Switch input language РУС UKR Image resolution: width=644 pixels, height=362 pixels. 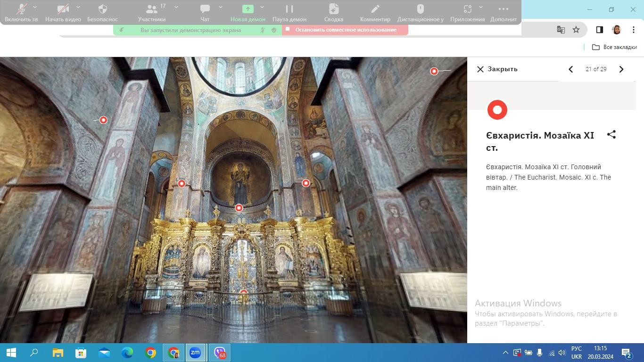point(577,353)
